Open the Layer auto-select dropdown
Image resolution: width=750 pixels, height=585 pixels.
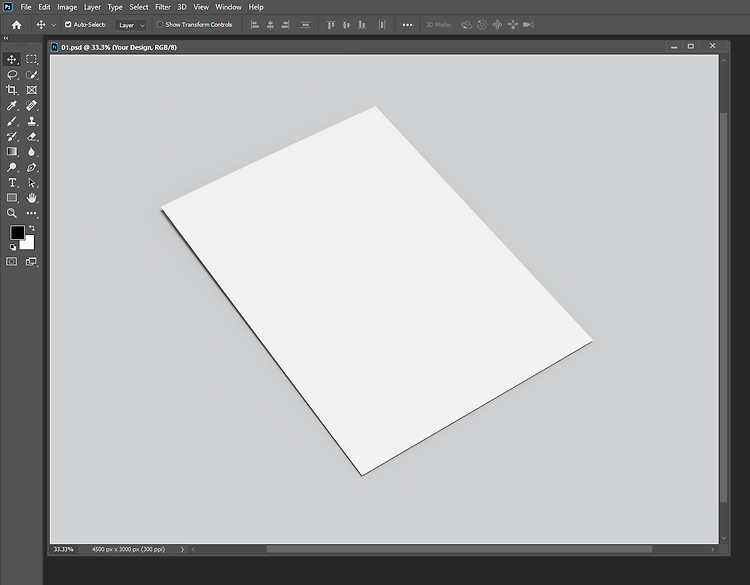click(x=131, y=25)
